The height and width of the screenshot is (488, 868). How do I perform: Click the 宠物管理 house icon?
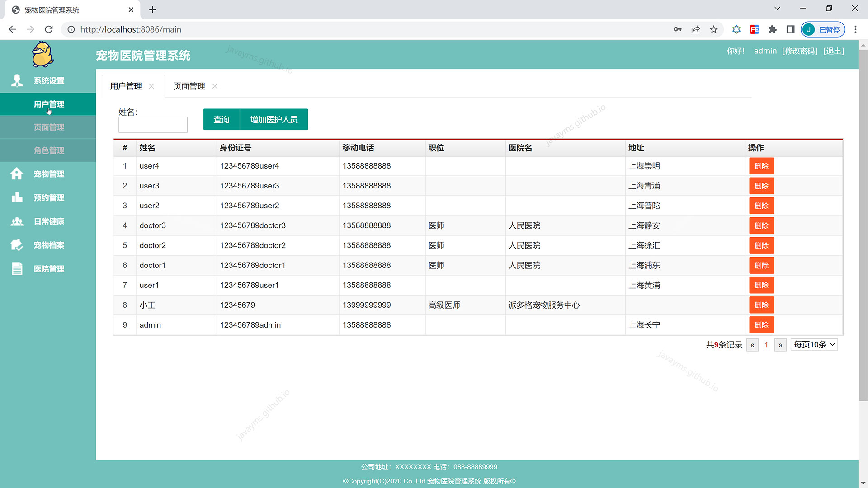point(17,174)
